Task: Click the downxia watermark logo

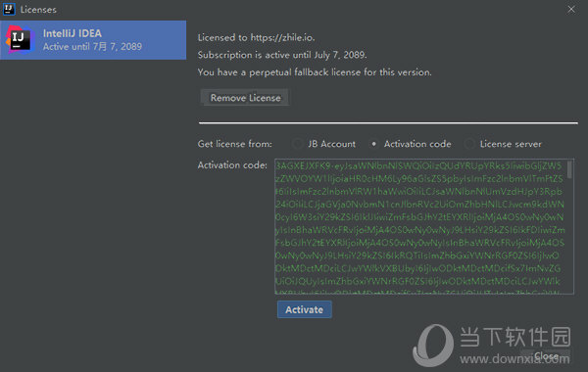Action: [432, 346]
